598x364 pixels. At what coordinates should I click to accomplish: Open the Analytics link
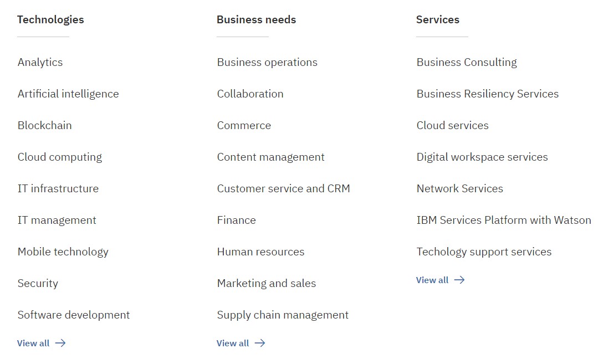pyautogui.click(x=40, y=62)
